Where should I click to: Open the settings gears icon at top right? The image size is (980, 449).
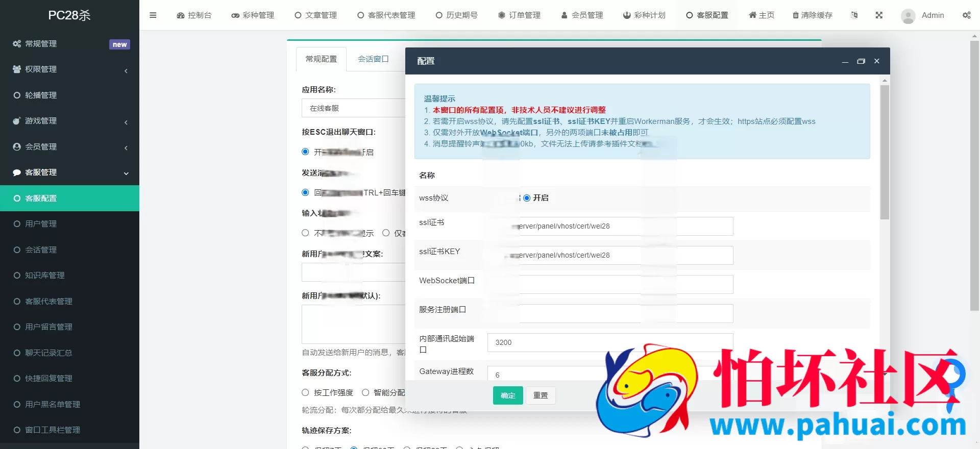pyautogui.click(x=967, y=15)
